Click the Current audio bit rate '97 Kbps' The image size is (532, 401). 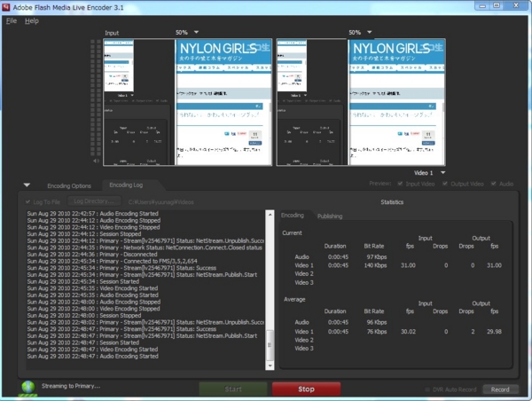click(377, 257)
